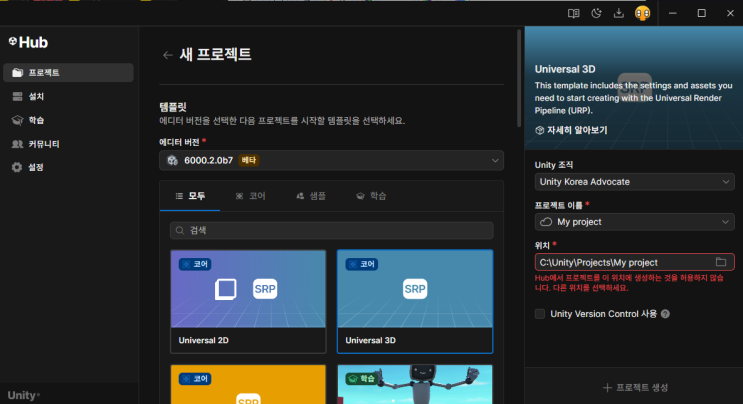Close the Unity Hub window
The height and width of the screenshot is (404, 743).
(730, 13)
